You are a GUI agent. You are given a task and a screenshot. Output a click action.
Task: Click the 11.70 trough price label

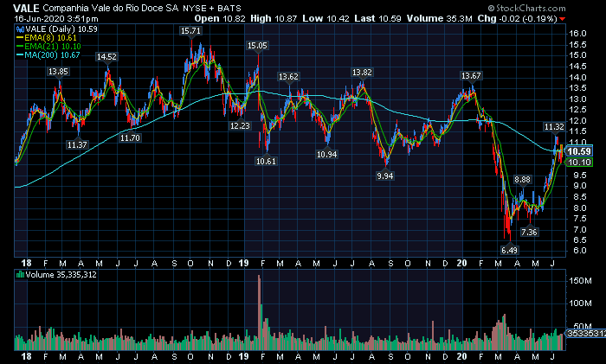click(x=130, y=137)
